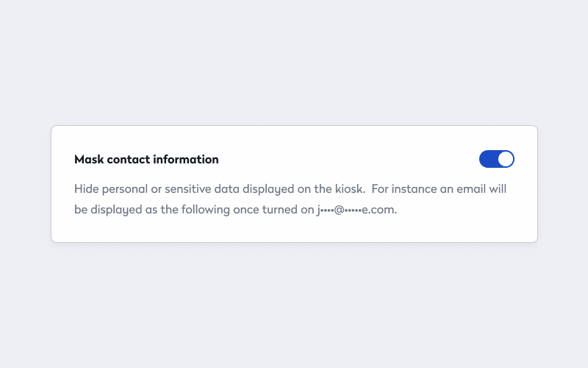Click the word "kiosk" in the description
588x368 pixels.
click(x=349, y=189)
